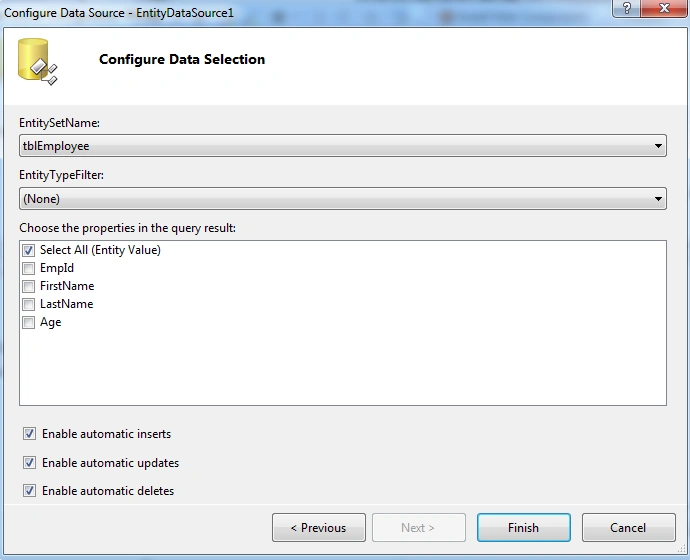The image size is (690, 560).
Task: Click the dialog title bar text
Action: pyautogui.click(x=119, y=13)
